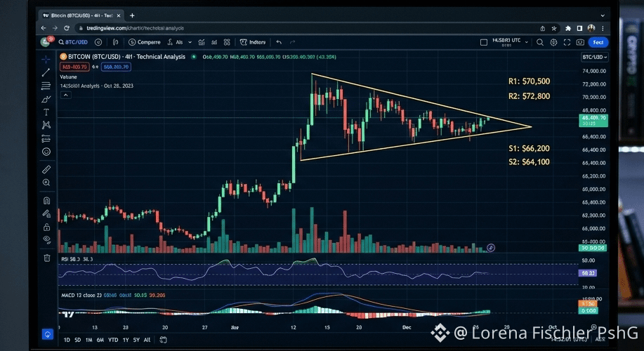
Task: Expand the browser tab search chevron
Action: point(603,15)
